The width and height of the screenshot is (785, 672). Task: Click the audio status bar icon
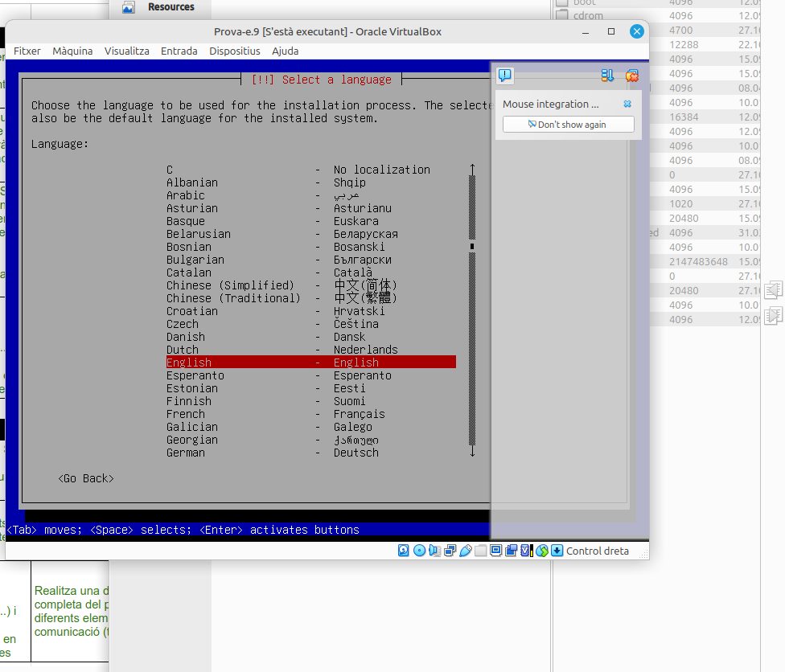(434, 551)
